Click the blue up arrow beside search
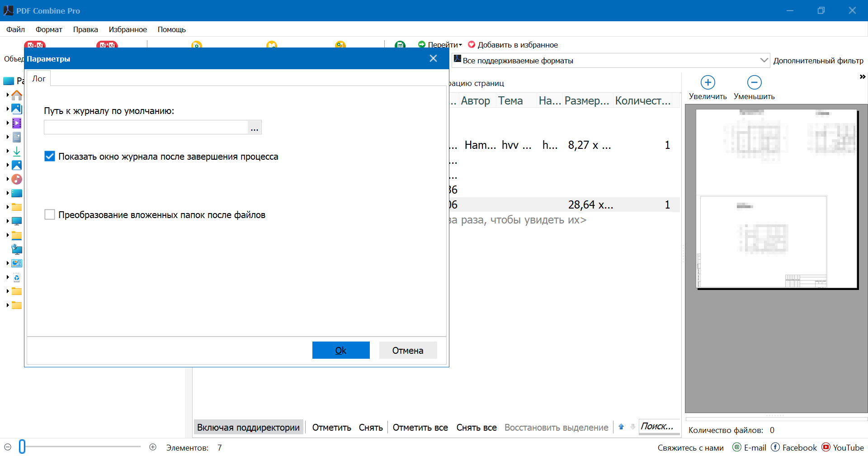The image size is (868, 456). [621, 427]
